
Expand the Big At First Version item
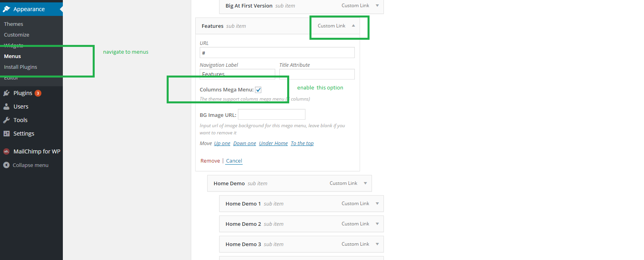(377, 6)
